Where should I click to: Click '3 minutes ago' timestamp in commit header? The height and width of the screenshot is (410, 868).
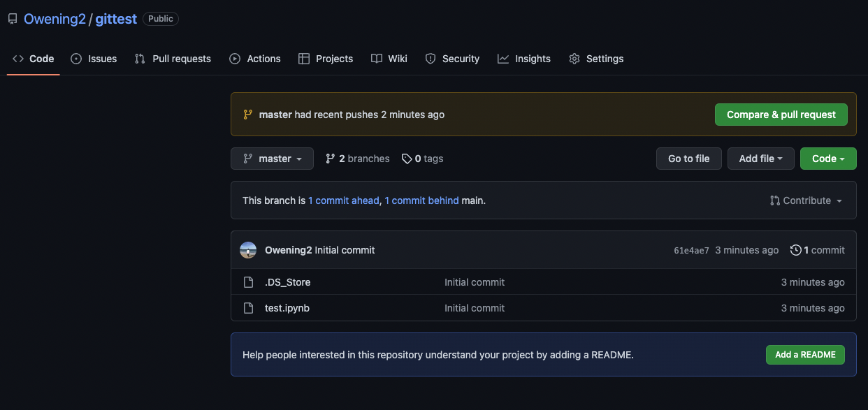(x=747, y=250)
